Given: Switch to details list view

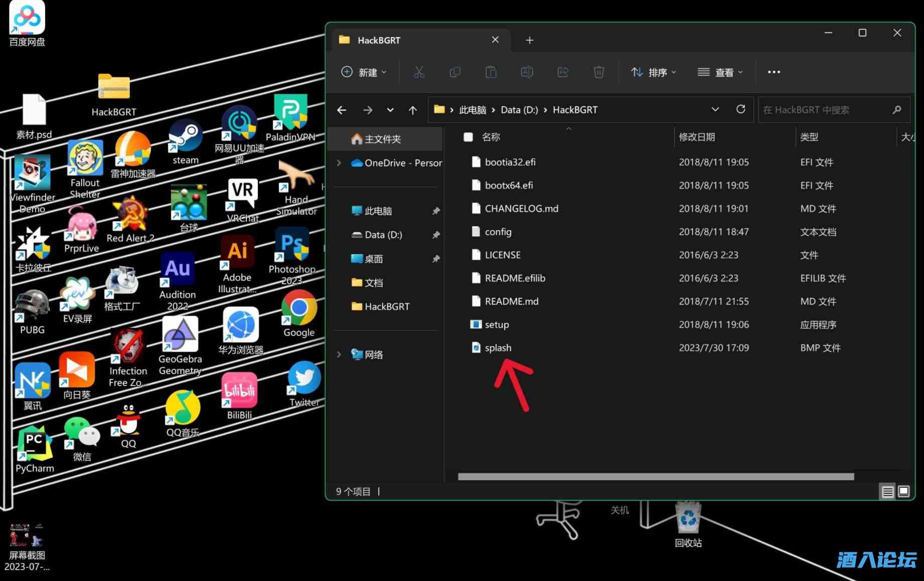Looking at the screenshot, I should 887,491.
